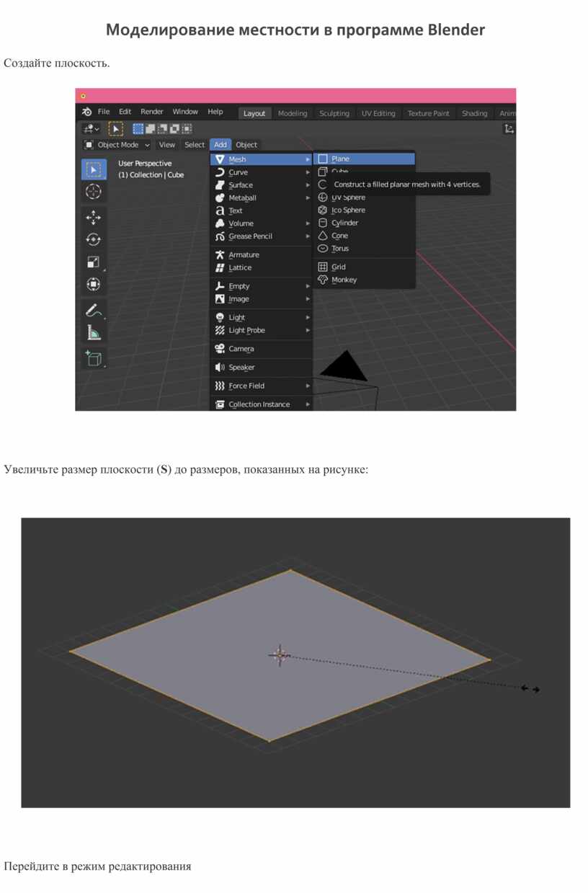Open the Object menu in the viewport header
This screenshot has height=893, width=588.
coord(246,145)
